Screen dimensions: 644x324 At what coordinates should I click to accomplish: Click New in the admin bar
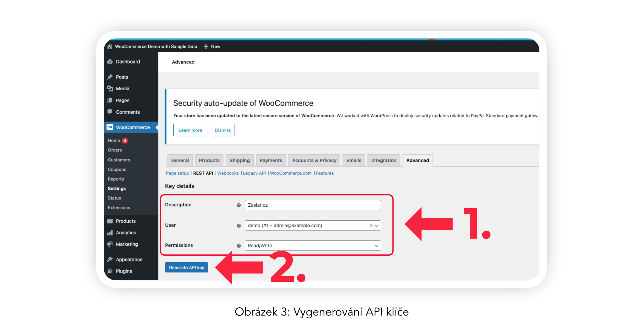pyautogui.click(x=216, y=47)
